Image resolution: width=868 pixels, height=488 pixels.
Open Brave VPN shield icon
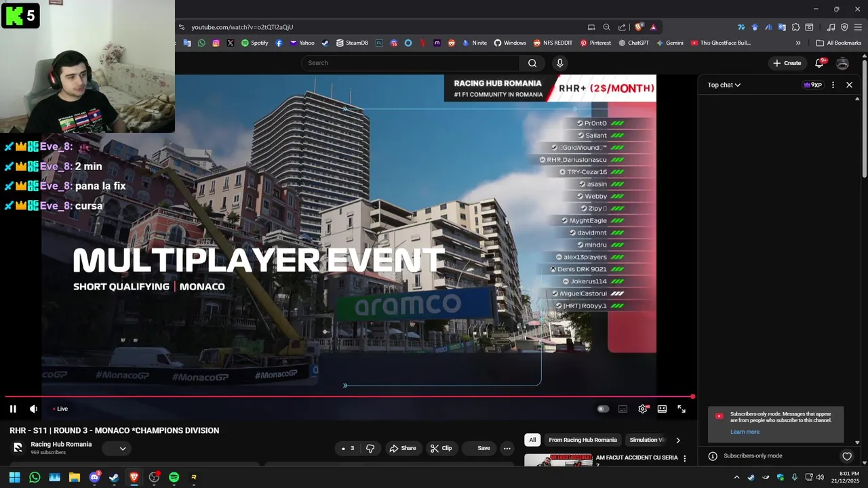pyautogui.click(x=844, y=27)
